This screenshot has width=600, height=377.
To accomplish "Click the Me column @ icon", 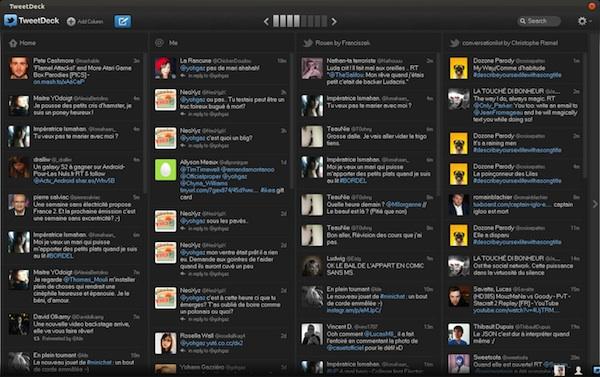I will point(160,43).
